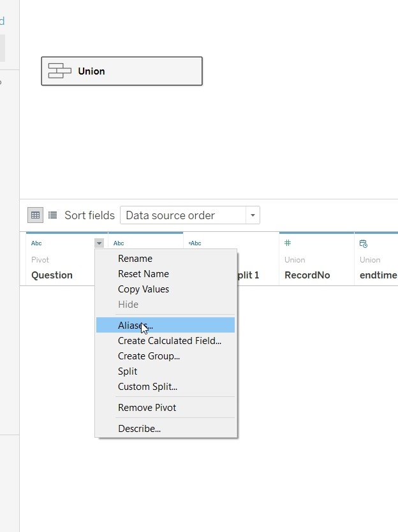Click the Union table icon on the canvas
The height and width of the screenshot is (532, 398).
[x=60, y=71]
